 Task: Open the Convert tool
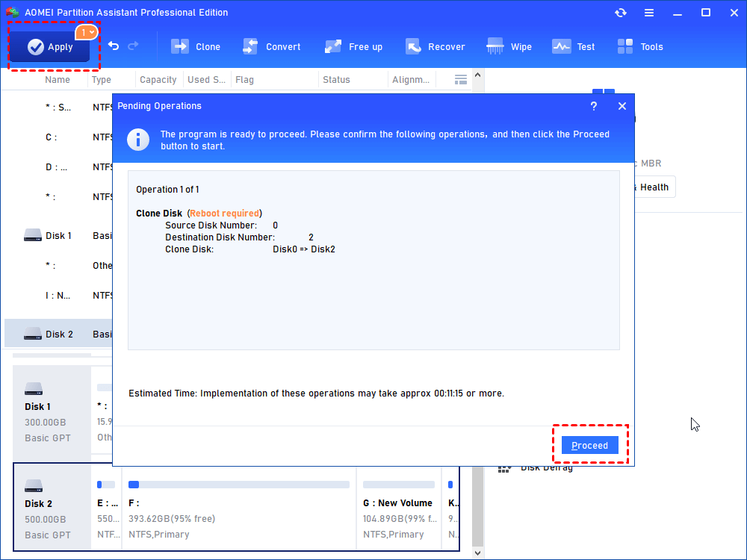click(x=272, y=47)
